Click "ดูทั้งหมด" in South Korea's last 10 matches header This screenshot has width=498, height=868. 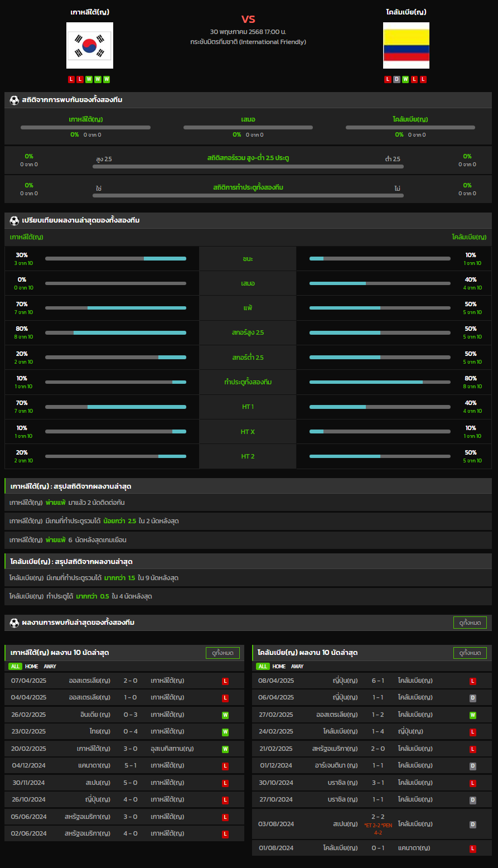(223, 653)
